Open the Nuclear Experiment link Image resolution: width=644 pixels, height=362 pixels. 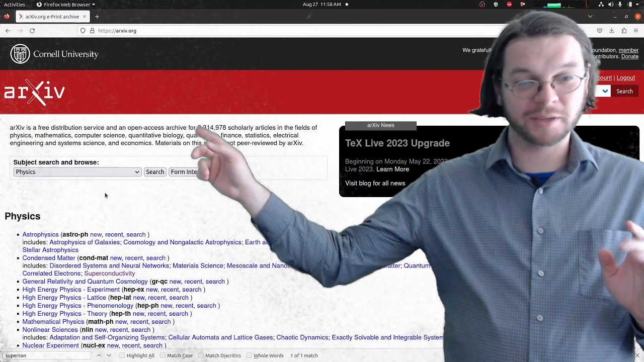tap(51, 346)
